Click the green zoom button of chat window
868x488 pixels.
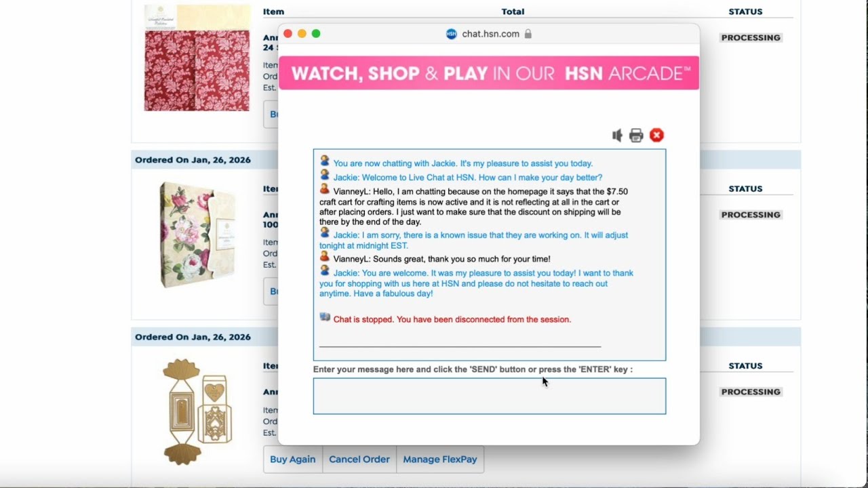click(316, 33)
